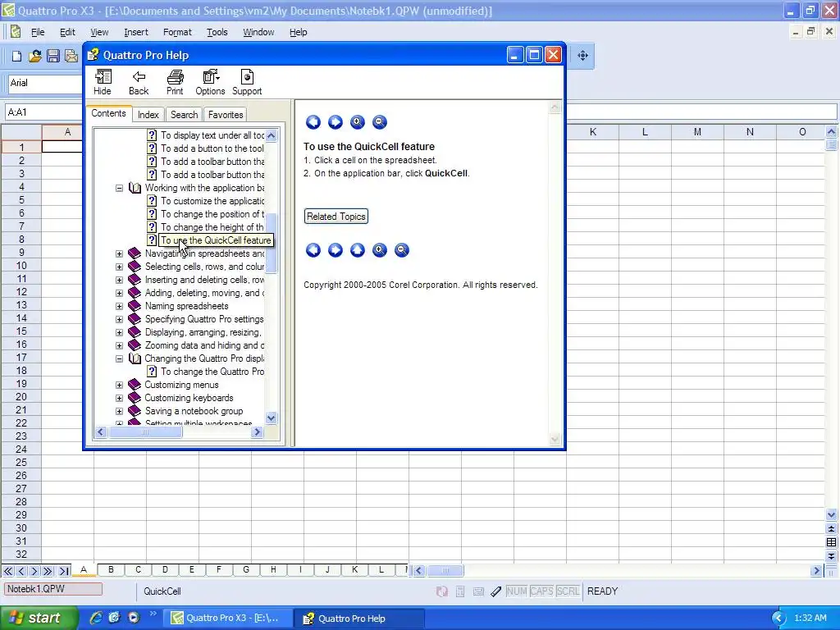Click the keyboard icon in the status bar
This screenshot has height=630, width=840.
[478, 591]
